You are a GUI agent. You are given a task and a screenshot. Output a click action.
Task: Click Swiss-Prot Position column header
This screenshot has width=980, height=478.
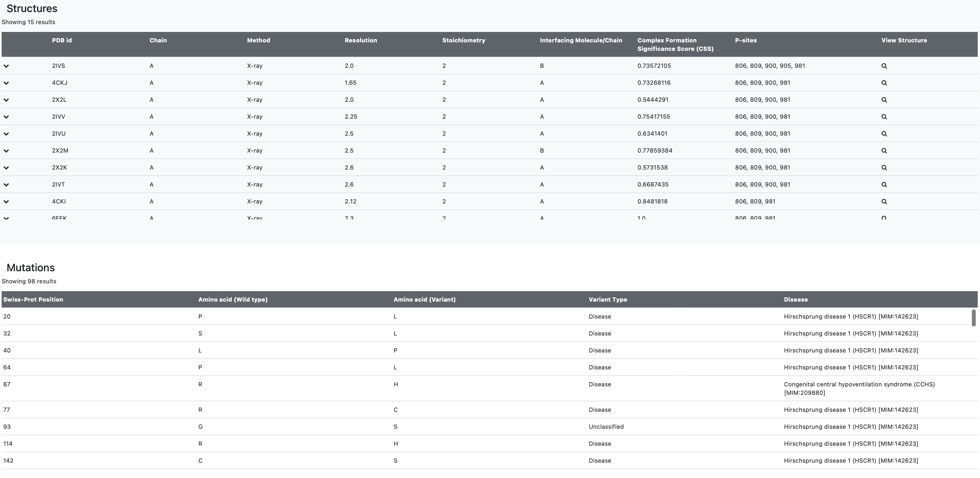pos(33,300)
